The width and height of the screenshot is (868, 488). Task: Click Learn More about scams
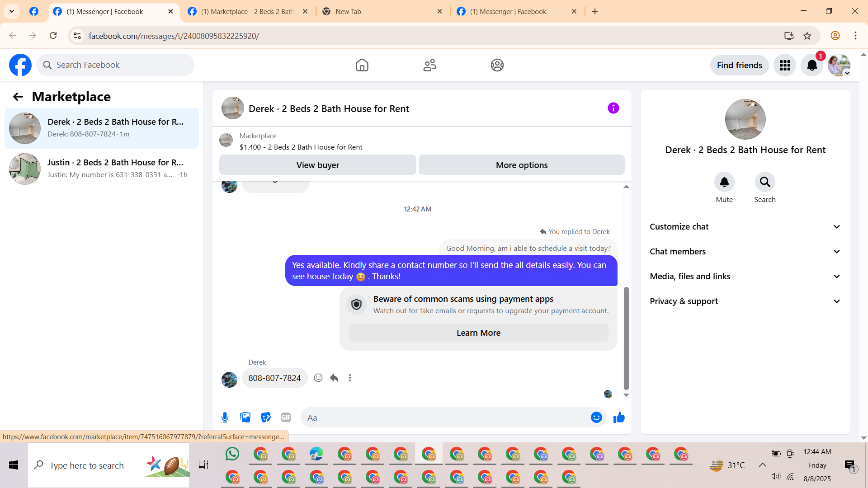(x=478, y=333)
